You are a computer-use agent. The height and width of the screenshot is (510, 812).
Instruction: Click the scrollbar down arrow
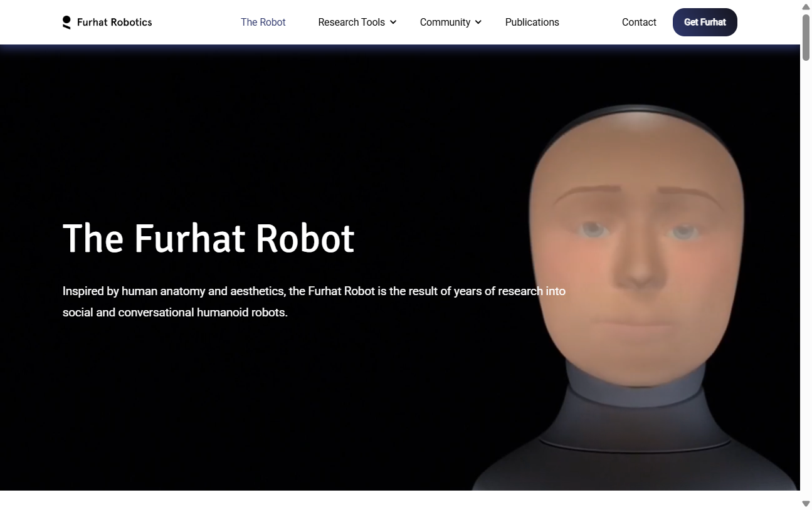(805, 502)
